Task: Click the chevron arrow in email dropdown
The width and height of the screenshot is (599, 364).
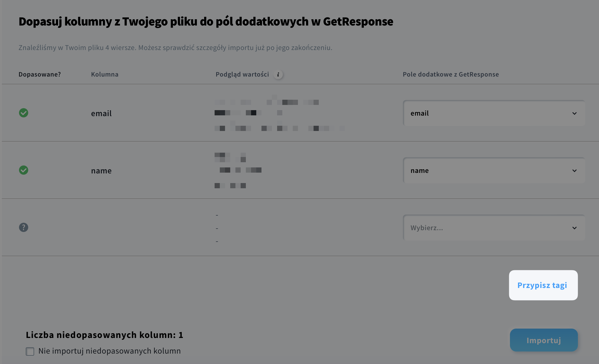Action: click(574, 114)
